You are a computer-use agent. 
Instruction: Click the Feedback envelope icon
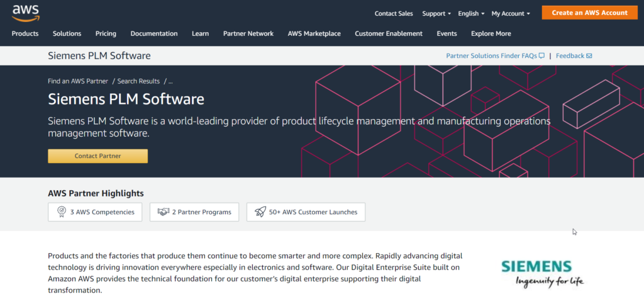(x=589, y=56)
